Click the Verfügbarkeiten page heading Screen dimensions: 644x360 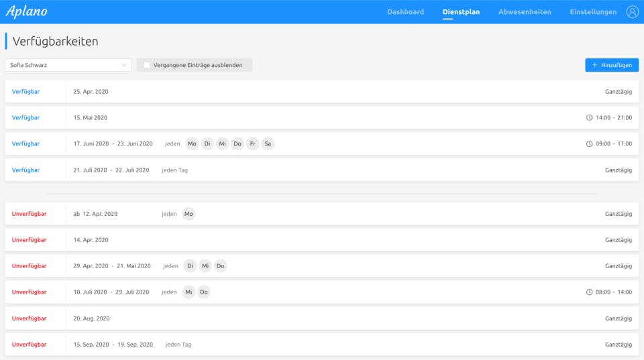(56, 42)
